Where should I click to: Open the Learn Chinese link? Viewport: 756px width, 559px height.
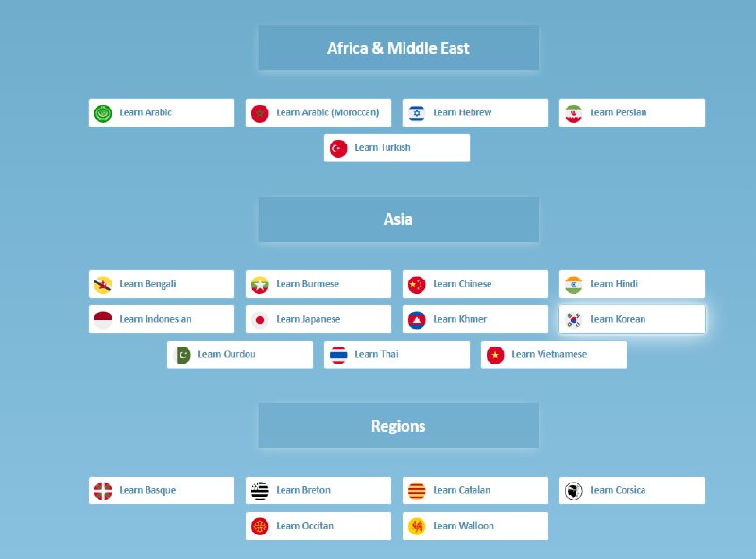[x=462, y=284]
